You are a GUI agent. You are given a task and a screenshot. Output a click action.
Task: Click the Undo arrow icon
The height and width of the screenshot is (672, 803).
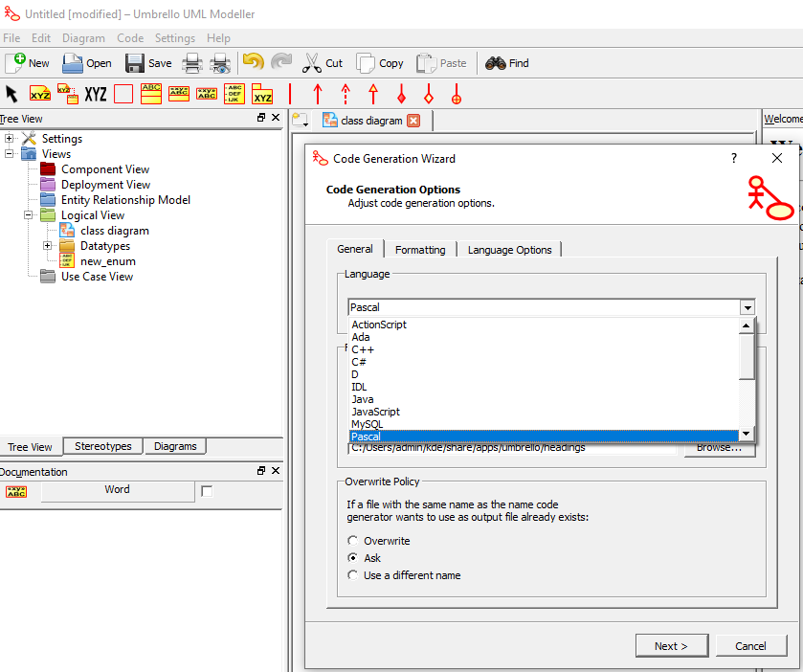tap(253, 63)
